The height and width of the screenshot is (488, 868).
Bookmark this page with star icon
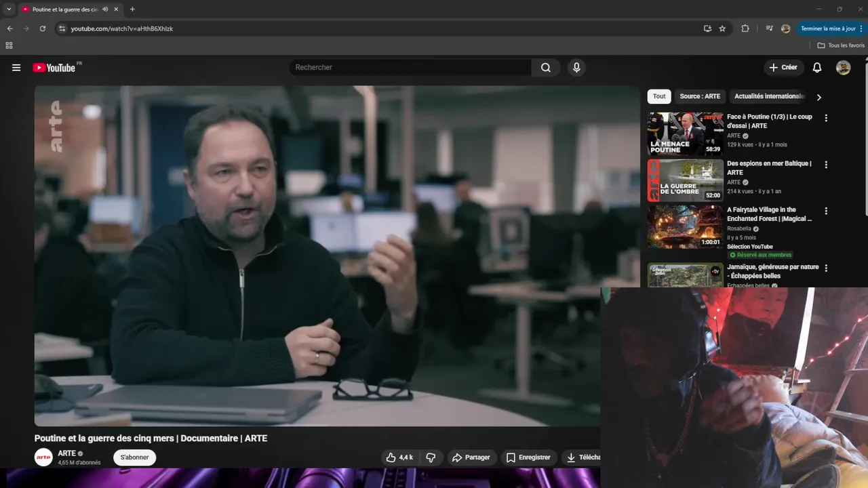click(722, 28)
